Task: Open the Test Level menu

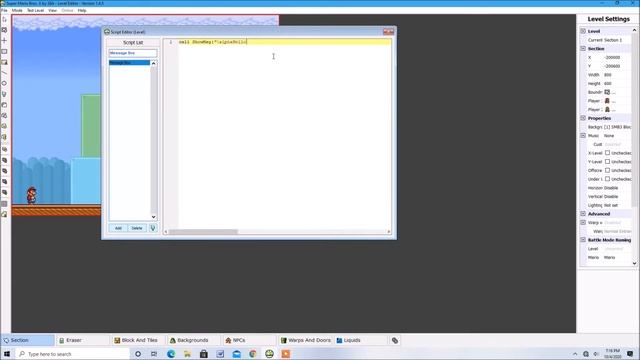Action: [36, 10]
